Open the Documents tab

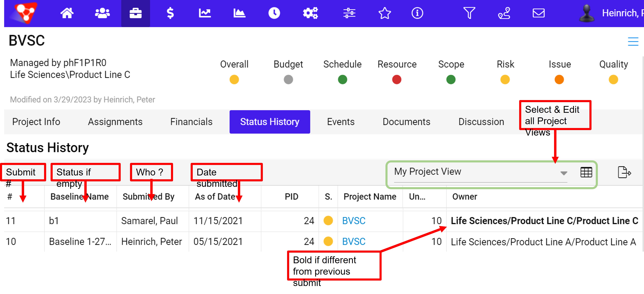[406, 122]
